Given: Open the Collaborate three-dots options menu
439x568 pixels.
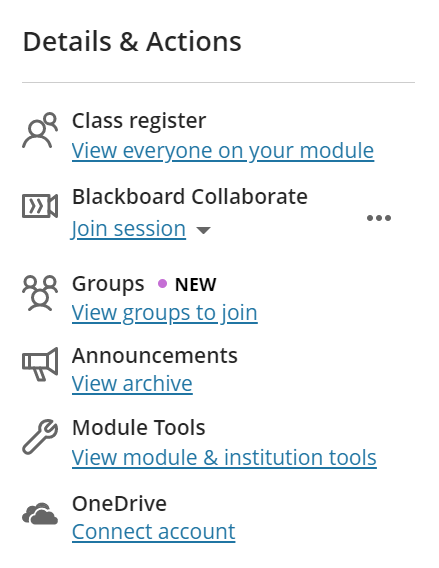Looking at the screenshot, I should (379, 218).
